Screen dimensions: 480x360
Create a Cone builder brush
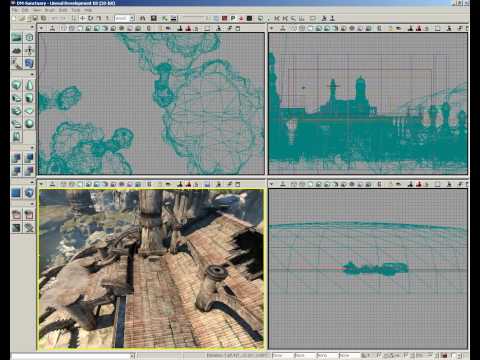tap(29, 85)
